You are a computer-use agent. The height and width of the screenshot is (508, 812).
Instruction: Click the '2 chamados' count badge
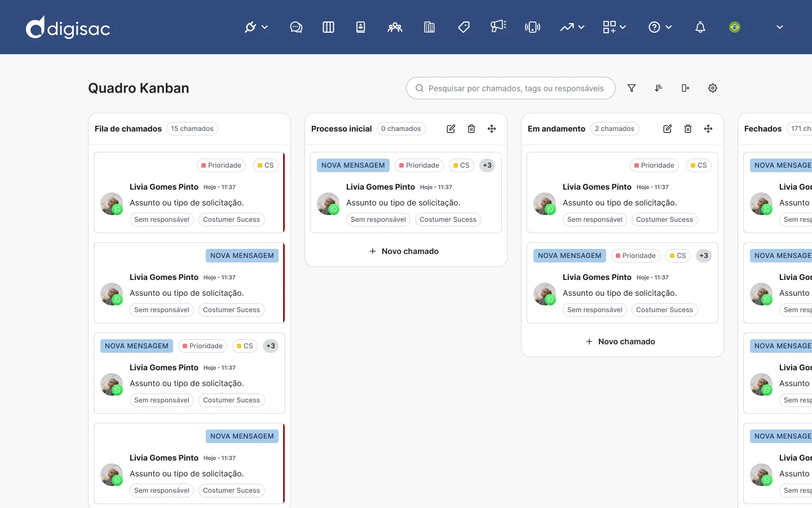coord(615,129)
